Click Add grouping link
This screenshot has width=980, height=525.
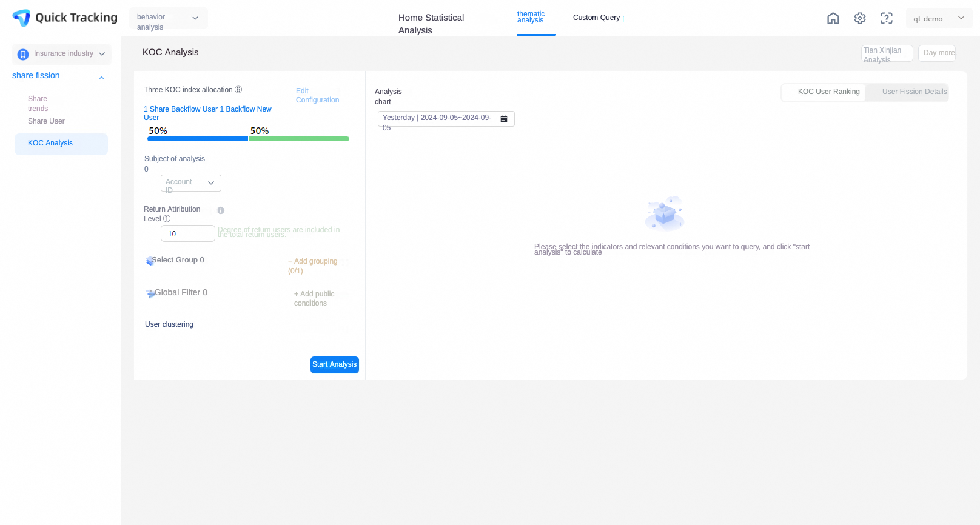pyautogui.click(x=312, y=266)
